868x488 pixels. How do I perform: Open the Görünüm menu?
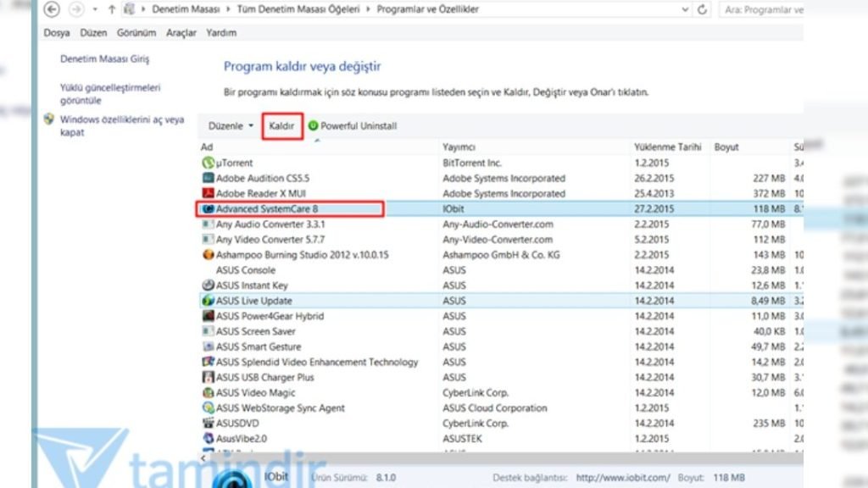tap(136, 33)
